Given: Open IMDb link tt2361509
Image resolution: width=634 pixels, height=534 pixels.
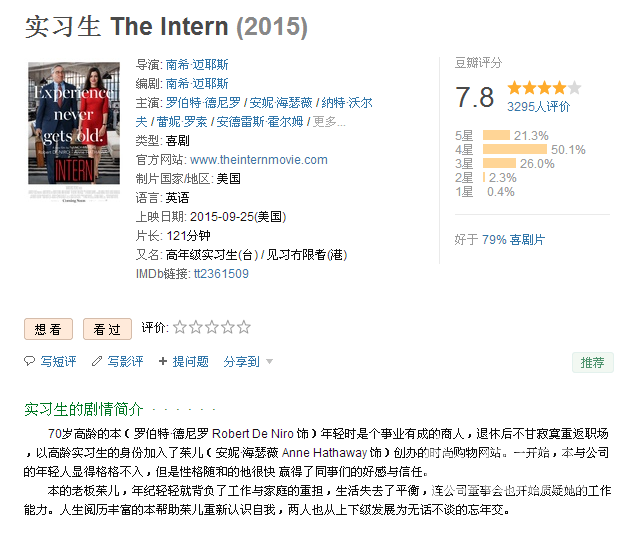Looking at the screenshot, I should pyautogui.click(x=221, y=274).
